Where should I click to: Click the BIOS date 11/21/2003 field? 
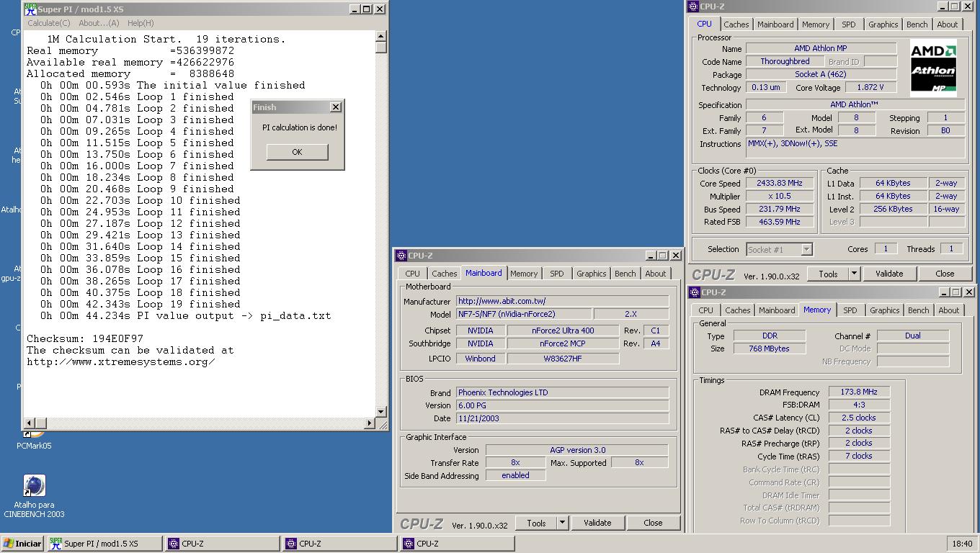(562, 418)
